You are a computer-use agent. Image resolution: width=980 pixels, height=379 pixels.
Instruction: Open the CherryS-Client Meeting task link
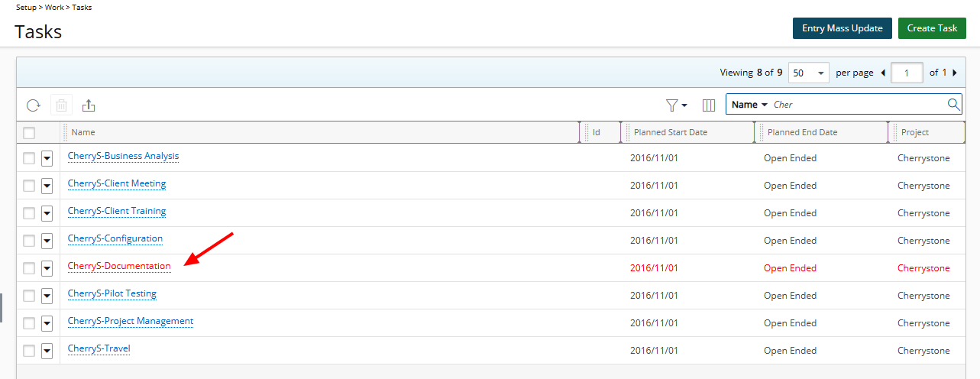click(x=117, y=183)
